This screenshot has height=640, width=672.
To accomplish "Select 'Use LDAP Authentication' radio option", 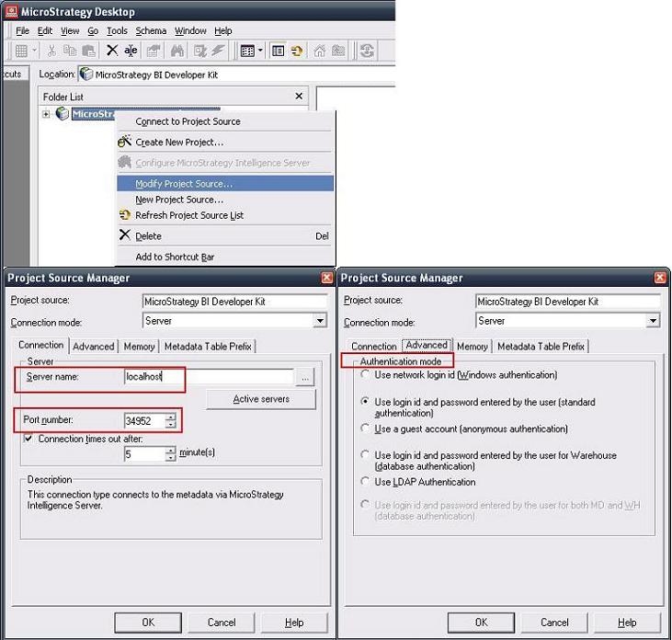I will 367,482.
